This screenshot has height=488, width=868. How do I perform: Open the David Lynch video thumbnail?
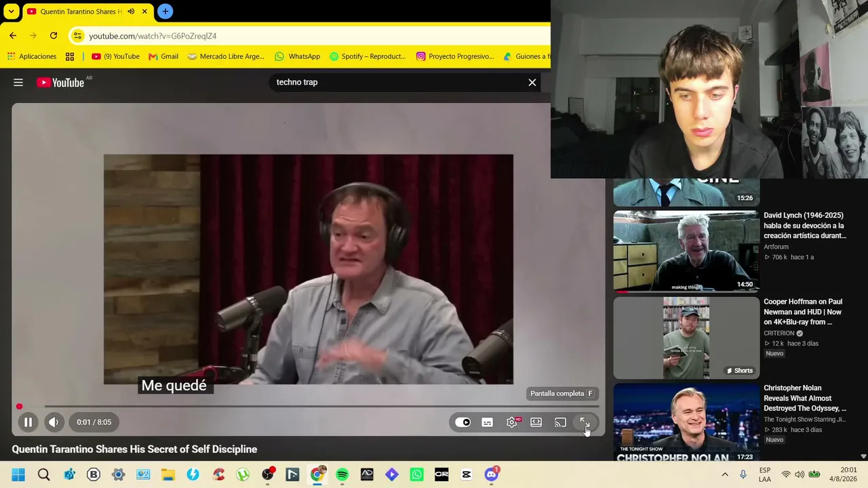click(686, 251)
